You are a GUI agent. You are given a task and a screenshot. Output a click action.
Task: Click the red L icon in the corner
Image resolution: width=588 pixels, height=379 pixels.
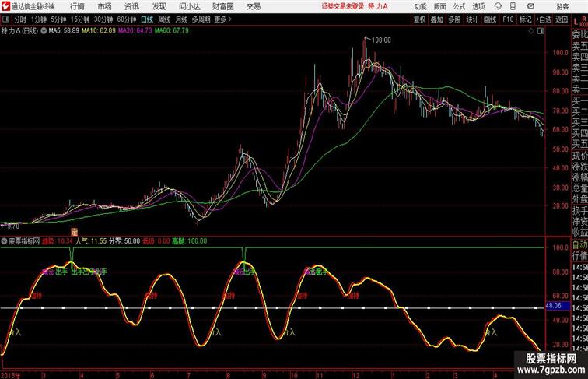576,22
